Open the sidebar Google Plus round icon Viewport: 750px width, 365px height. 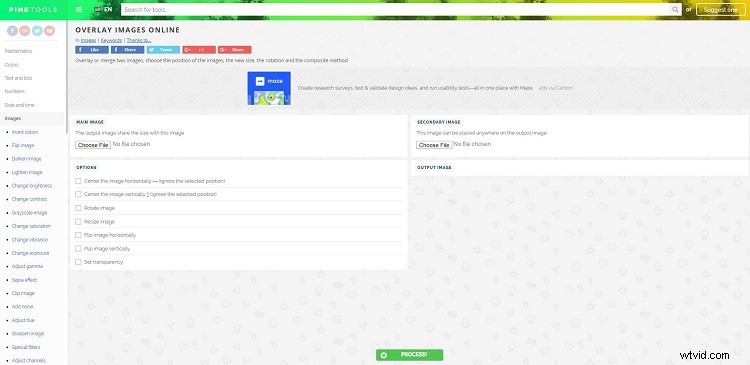[25, 31]
